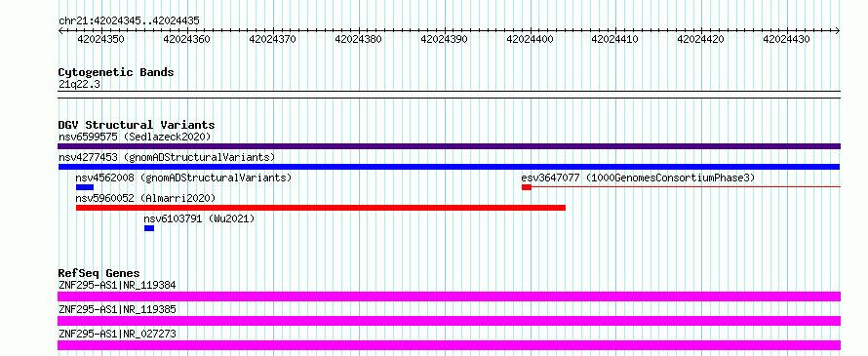Viewport: 868px width, 356px height.
Task: Open gene label ZNF295-AS1|NR_119384
Action: click(x=117, y=285)
